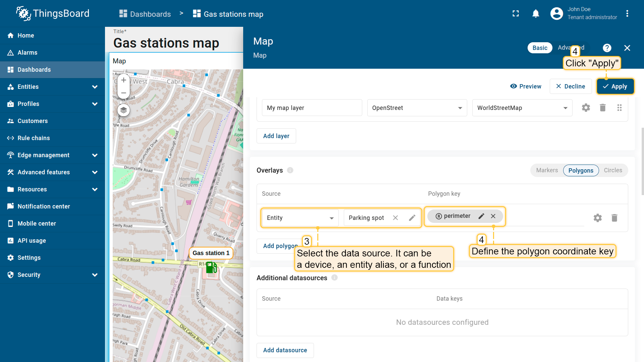The width and height of the screenshot is (644, 362).
Task: Zoom in on the map
Action: [123, 80]
